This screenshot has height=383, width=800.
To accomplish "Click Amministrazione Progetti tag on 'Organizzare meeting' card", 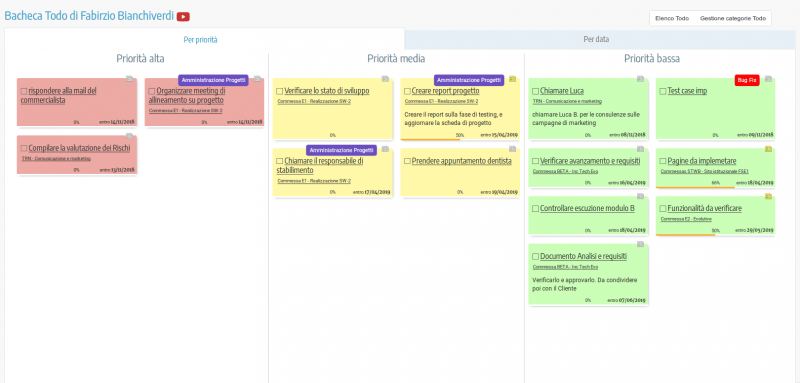I will 213,80.
